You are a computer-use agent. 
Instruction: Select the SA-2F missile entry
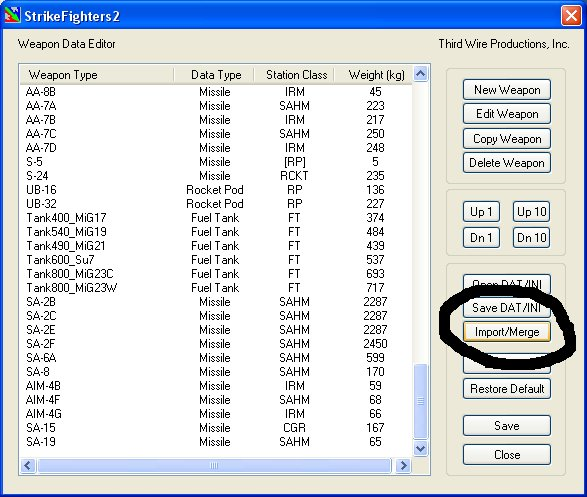(x=216, y=344)
